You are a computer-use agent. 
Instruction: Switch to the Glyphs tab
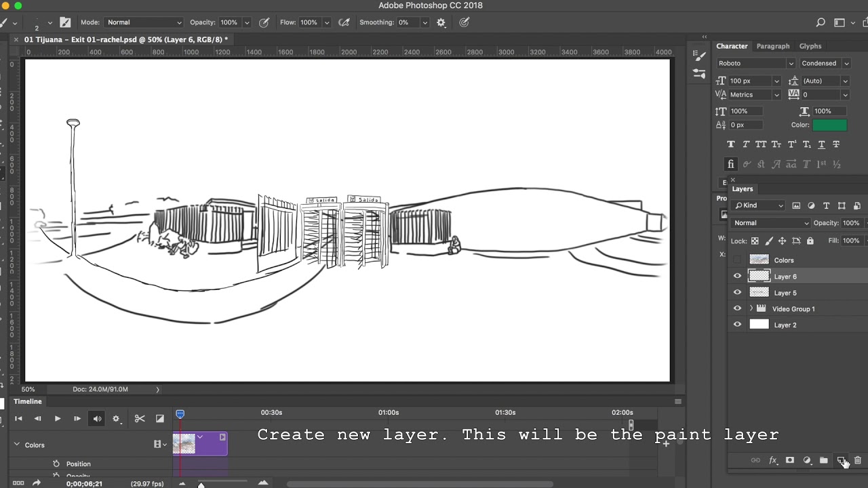click(810, 46)
